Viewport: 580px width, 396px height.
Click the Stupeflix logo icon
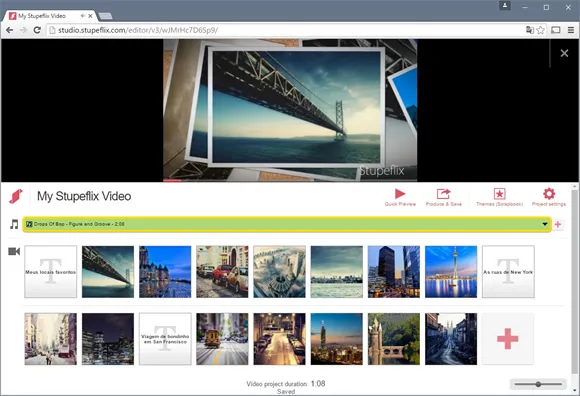(16, 196)
